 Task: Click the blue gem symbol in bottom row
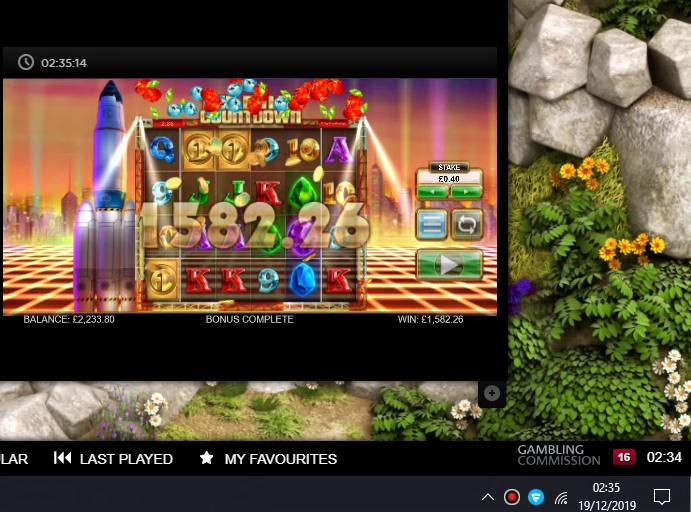click(x=303, y=280)
